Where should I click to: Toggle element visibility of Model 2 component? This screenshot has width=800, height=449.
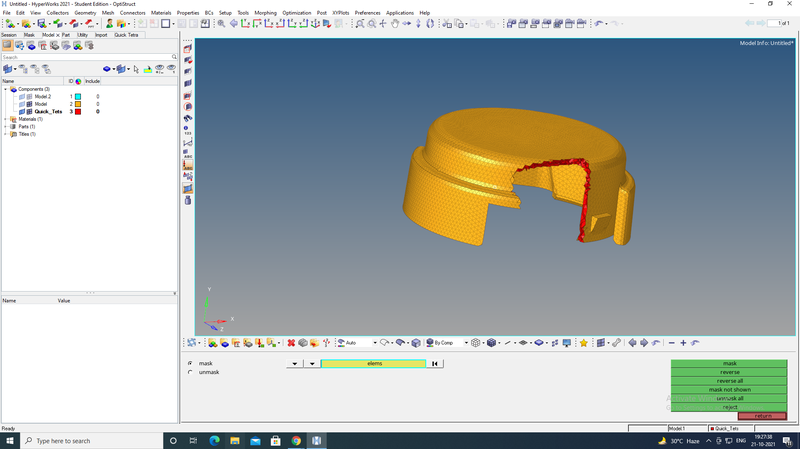click(x=29, y=96)
